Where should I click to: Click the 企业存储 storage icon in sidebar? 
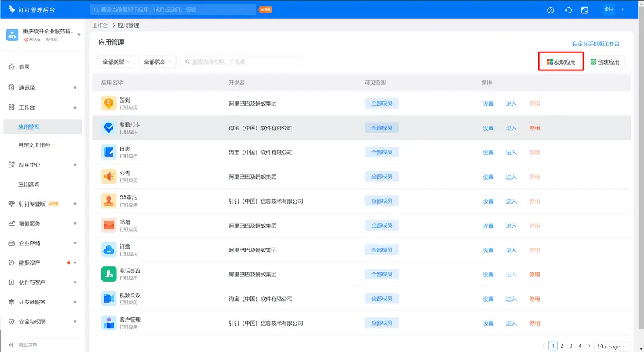(12, 243)
